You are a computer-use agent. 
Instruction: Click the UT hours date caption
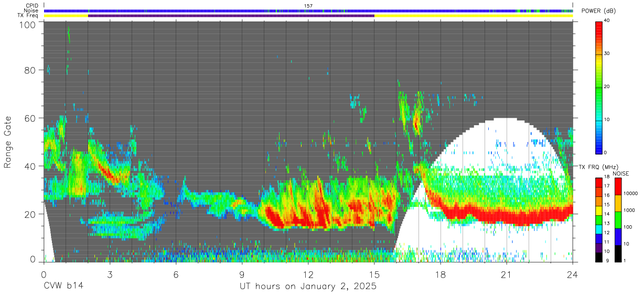(308, 287)
